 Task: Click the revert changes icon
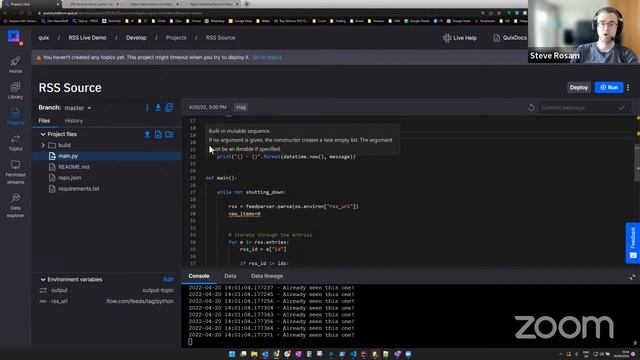(x=531, y=108)
